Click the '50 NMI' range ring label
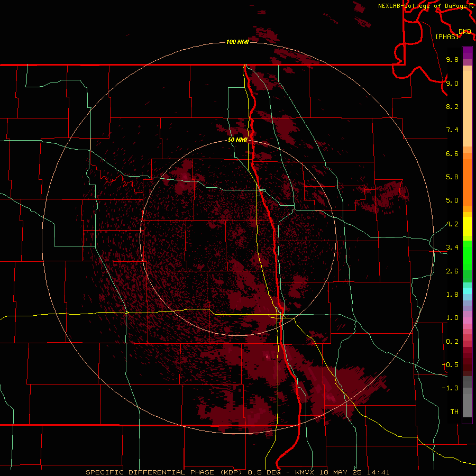 (x=237, y=140)
